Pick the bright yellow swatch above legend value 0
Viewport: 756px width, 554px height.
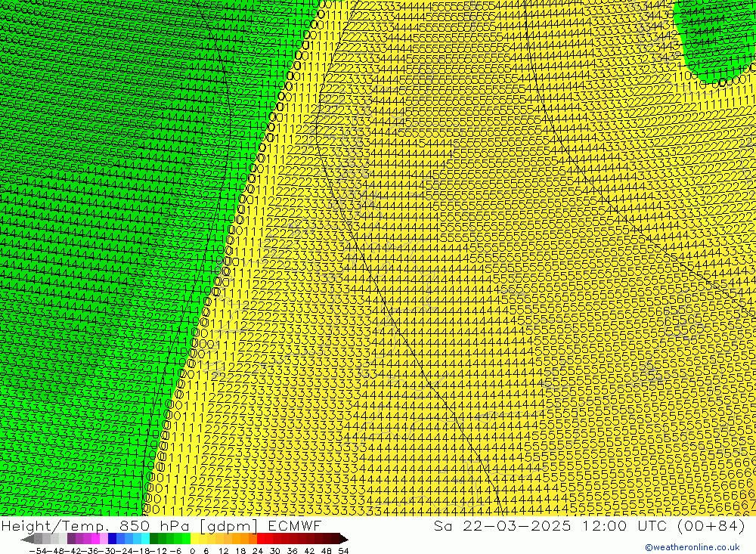[x=194, y=539]
